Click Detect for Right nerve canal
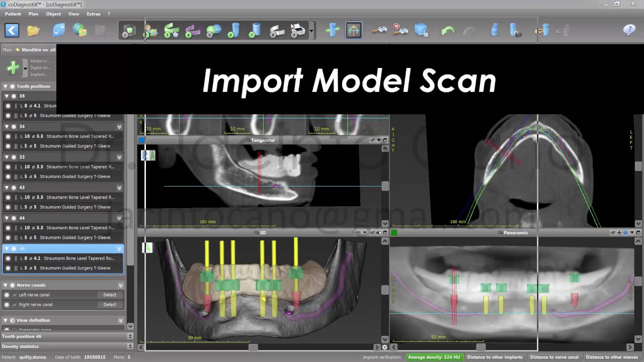 coord(110,304)
